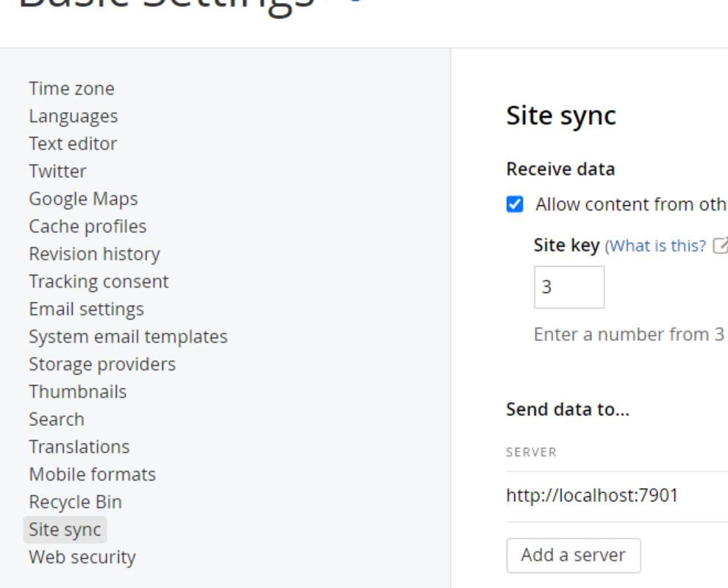The image size is (728, 588).
Task: Open Mobile formats settings
Action: pyautogui.click(x=93, y=474)
